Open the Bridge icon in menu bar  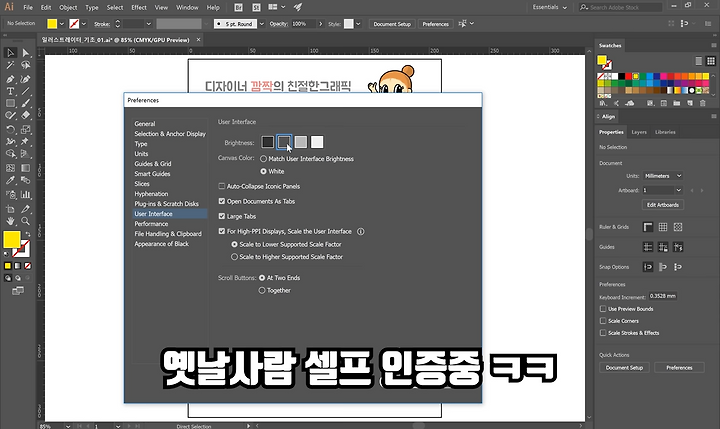238,7
